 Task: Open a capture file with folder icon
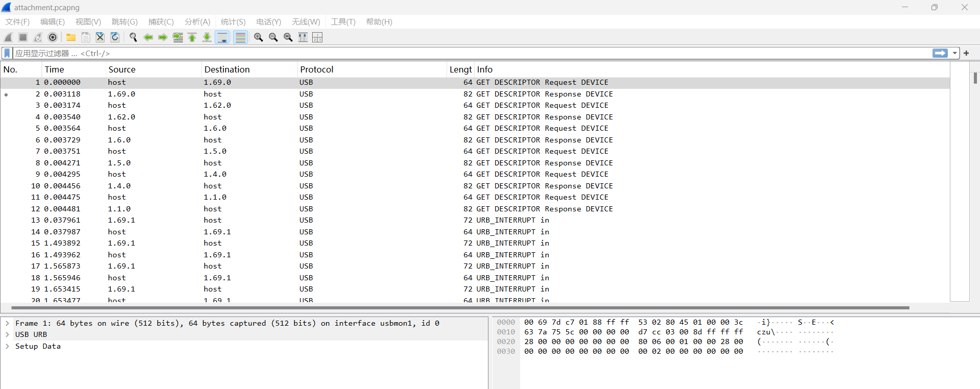tap(71, 37)
